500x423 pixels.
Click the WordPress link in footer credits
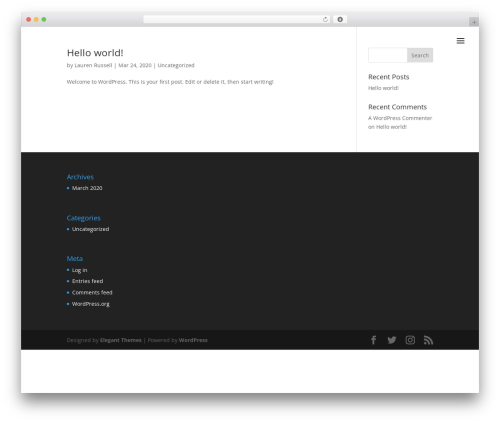point(193,340)
